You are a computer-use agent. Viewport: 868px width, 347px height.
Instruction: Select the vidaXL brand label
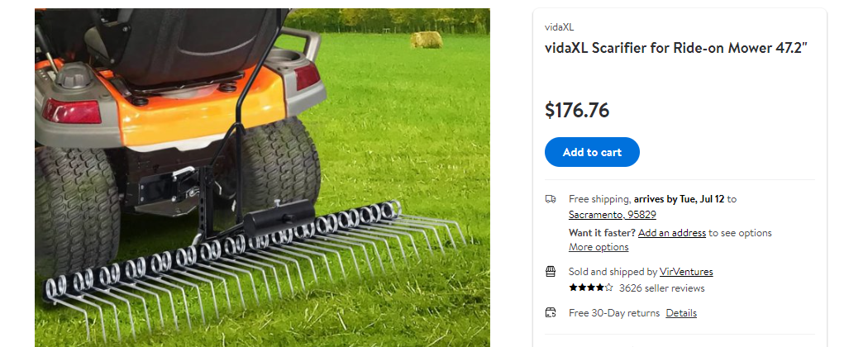click(x=556, y=27)
